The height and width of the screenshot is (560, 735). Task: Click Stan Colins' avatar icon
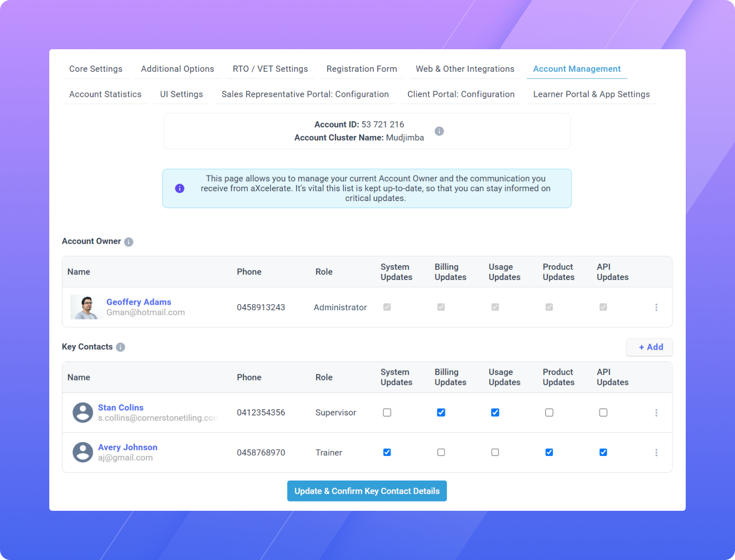(x=83, y=412)
